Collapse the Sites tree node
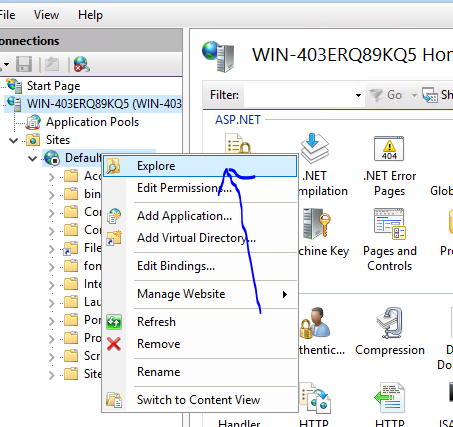Image resolution: width=453 pixels, height=427 pixels. click(x=13, y=140)
